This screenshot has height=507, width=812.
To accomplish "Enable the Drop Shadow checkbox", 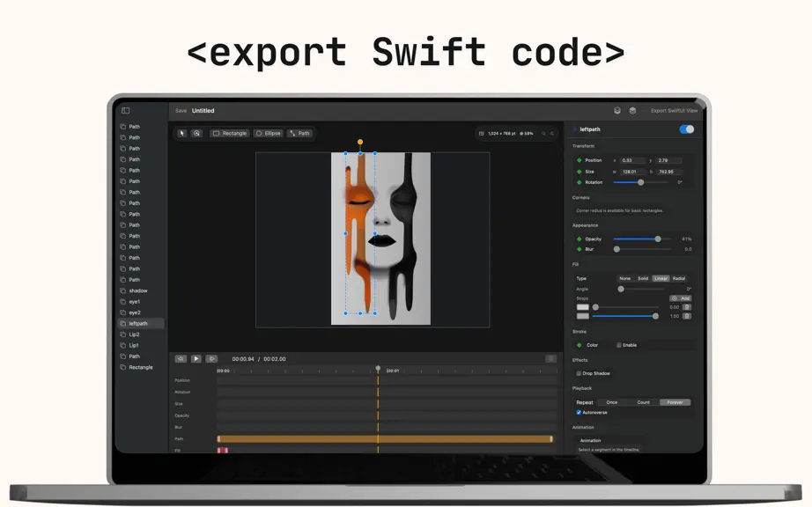I will [579, 373].
